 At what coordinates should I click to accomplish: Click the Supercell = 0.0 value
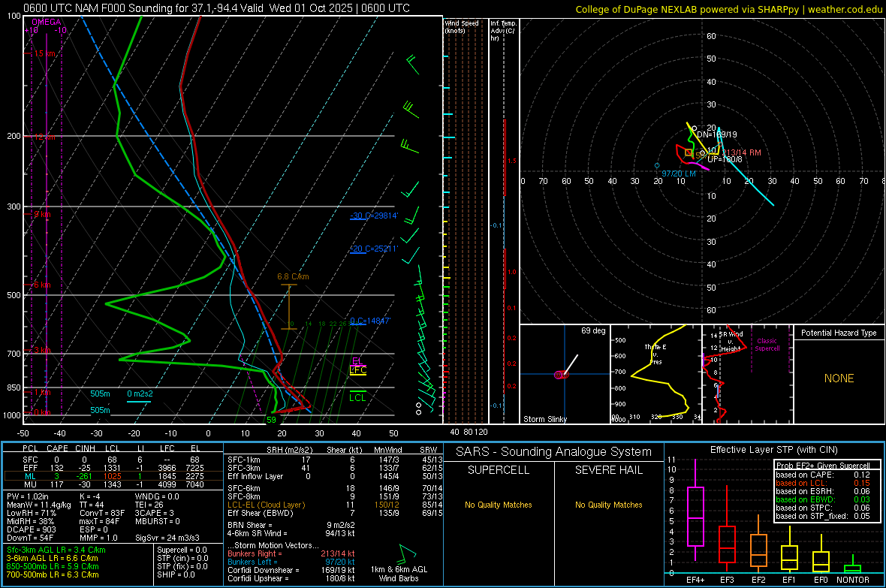(182, 550)
